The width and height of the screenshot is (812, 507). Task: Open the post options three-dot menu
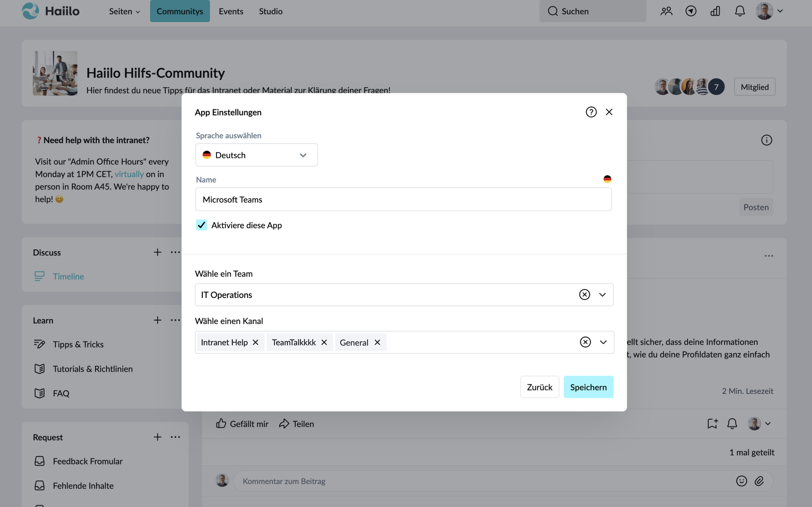[769, 256]
